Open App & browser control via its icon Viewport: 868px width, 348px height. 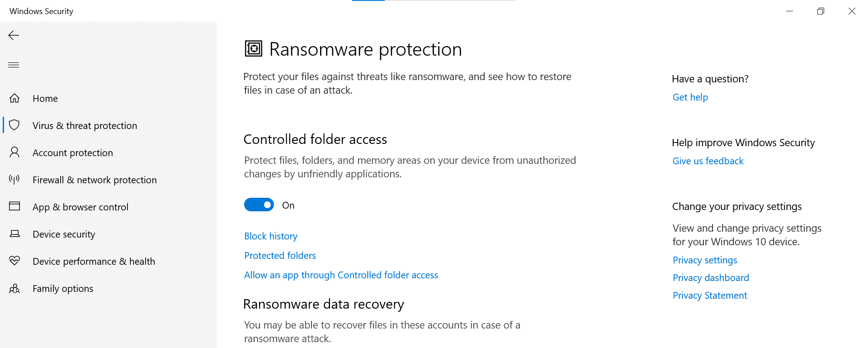point(14,207)
